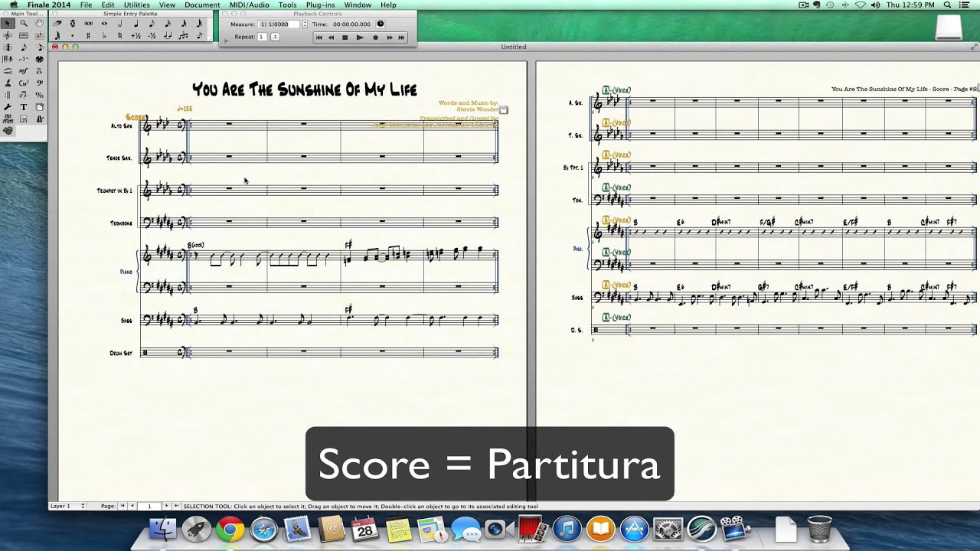Open the File menu
This screenshot has height=551, width=980.
point(86,5)
